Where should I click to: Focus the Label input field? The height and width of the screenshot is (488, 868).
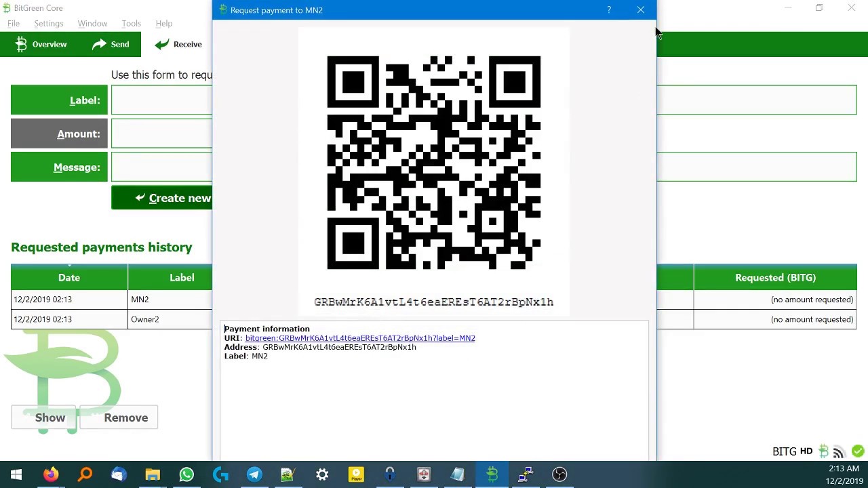(162, 100)
